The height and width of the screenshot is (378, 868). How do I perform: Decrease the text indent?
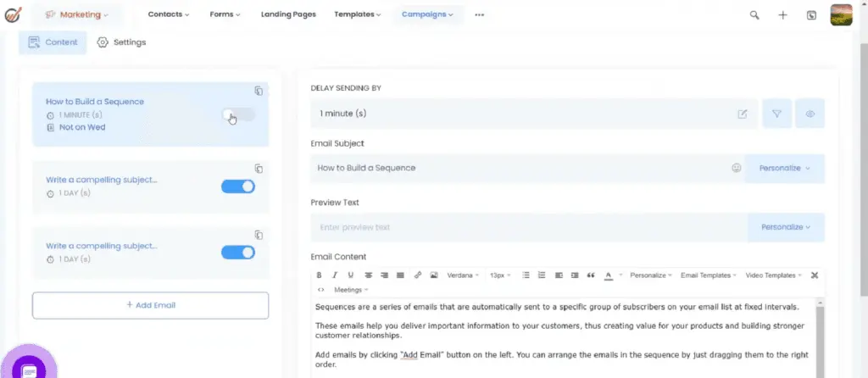pyautogui.click(x=559, y=275)
